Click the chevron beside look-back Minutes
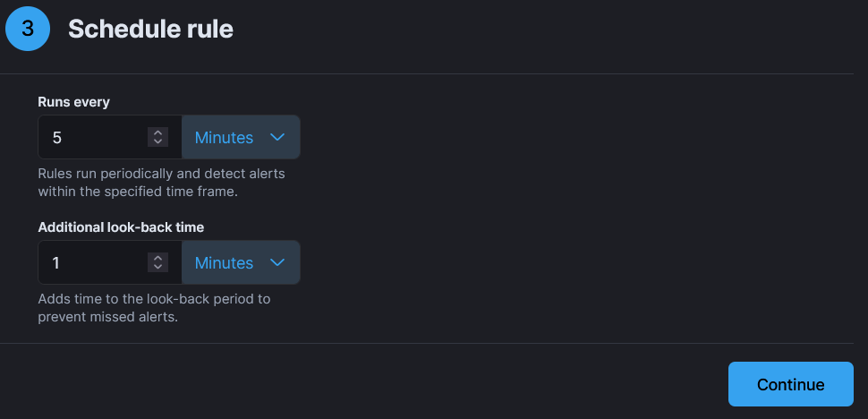 [277, 263]
